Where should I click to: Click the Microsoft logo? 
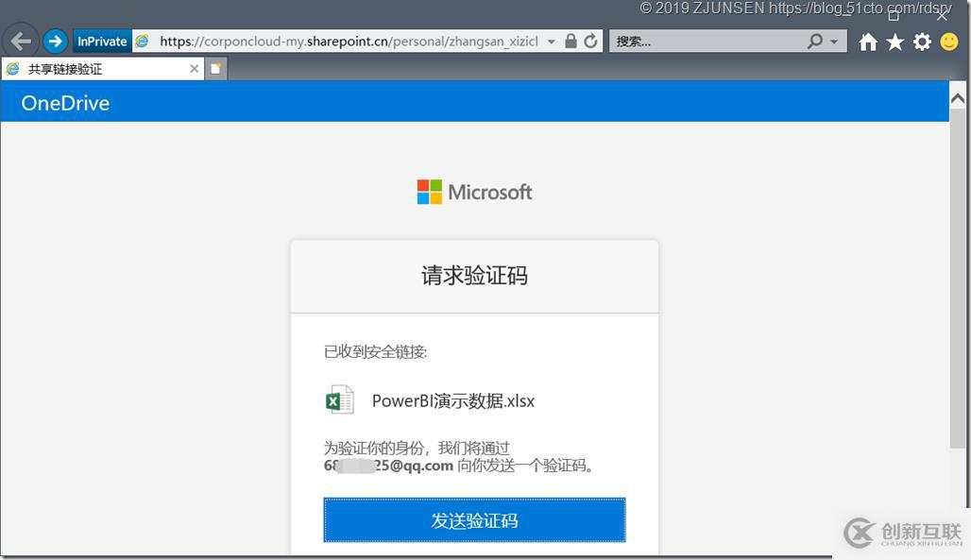[474, 192]
